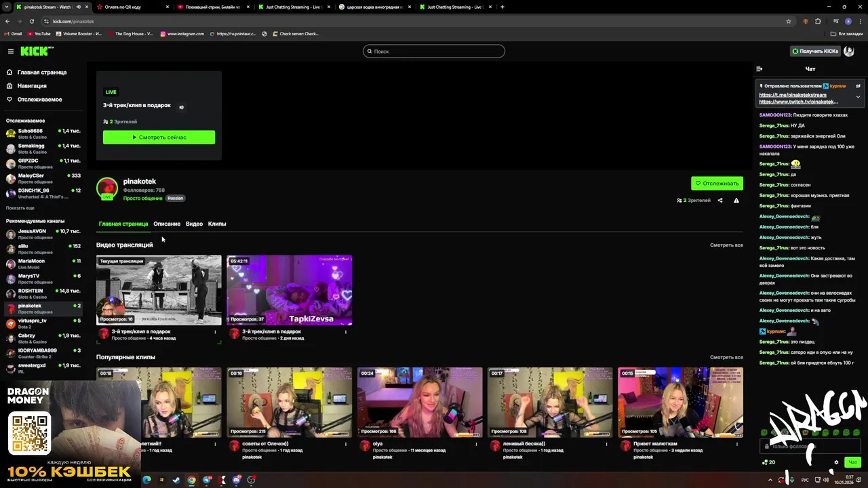Screen dimensions: 868x488
Task: Click Показать еще under followed channels
Action: (20, 208)
